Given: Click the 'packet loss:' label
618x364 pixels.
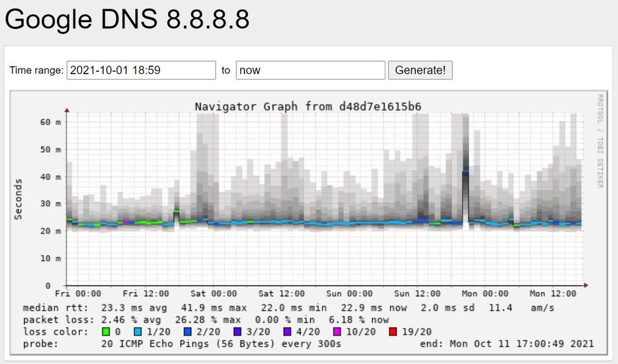Looking at the screenshot, I should point(59,320).
